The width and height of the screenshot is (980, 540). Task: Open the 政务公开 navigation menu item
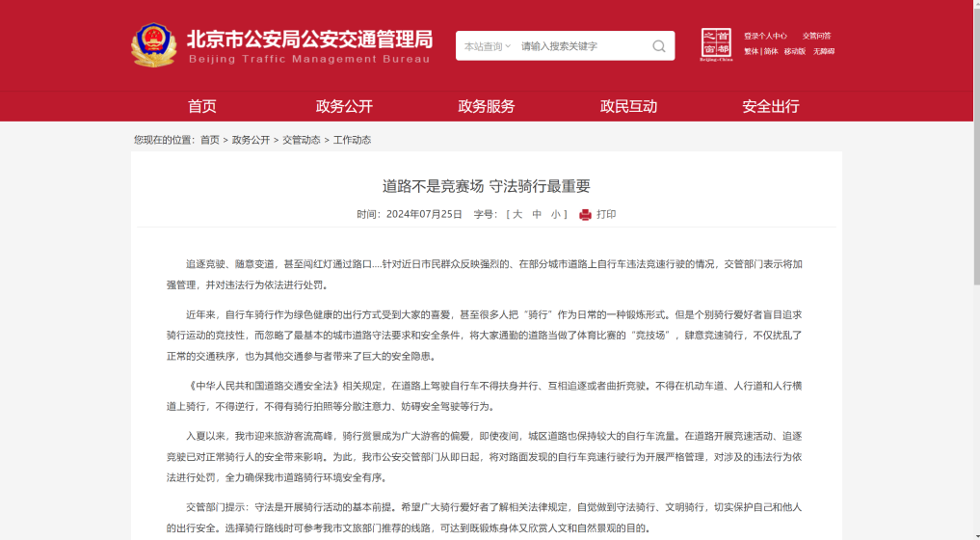(x=344, y=106)
